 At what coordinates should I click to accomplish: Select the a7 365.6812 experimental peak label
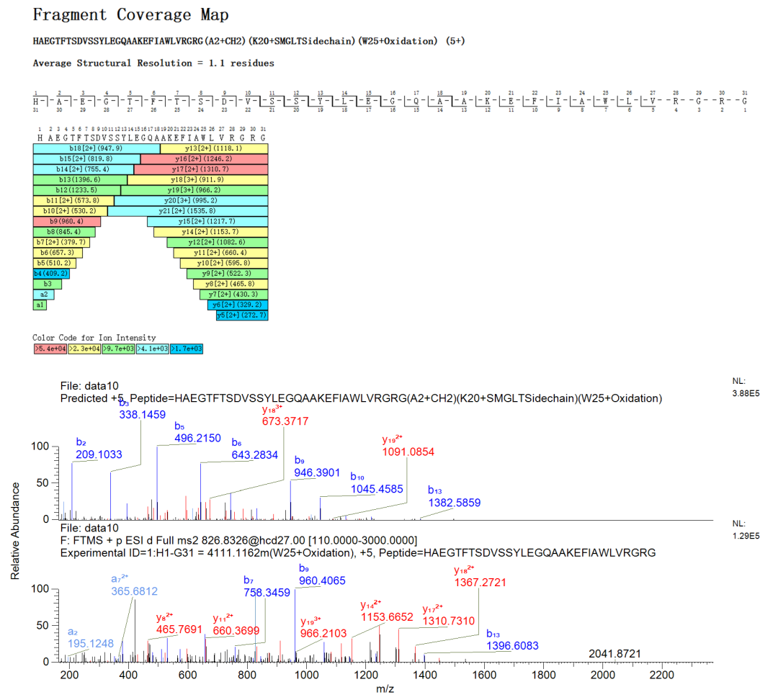point(134,591)
